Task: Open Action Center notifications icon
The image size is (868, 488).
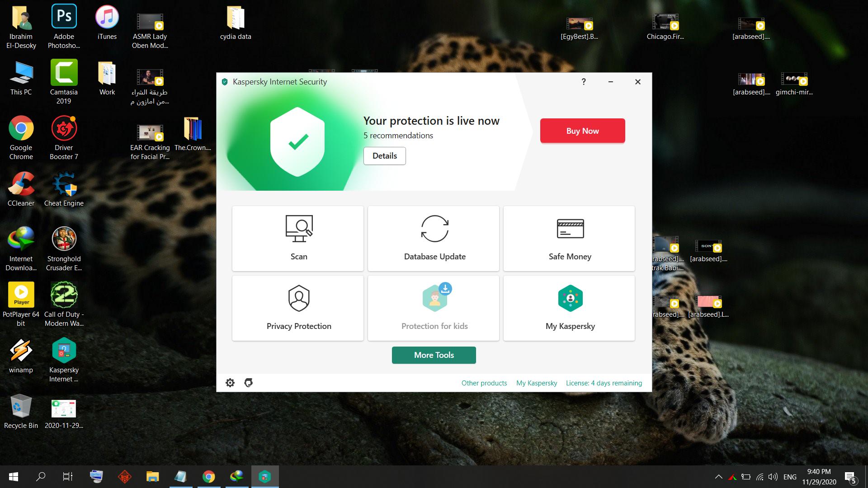Action: tap(850, 477)
